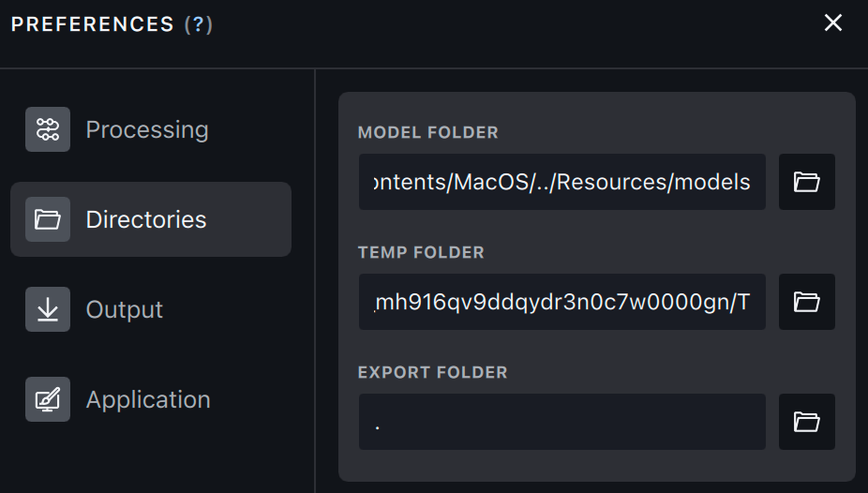Image resolution: width=868 pixels, height=493 pixels.
Task: Open the Output tab label
Action: point(125,309)
